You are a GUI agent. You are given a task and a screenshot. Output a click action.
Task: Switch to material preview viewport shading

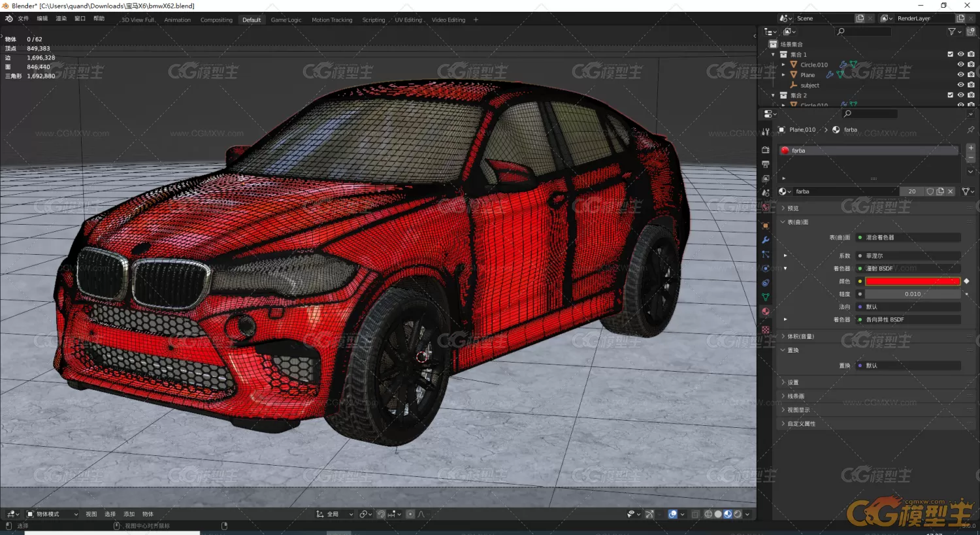[728, 514]
